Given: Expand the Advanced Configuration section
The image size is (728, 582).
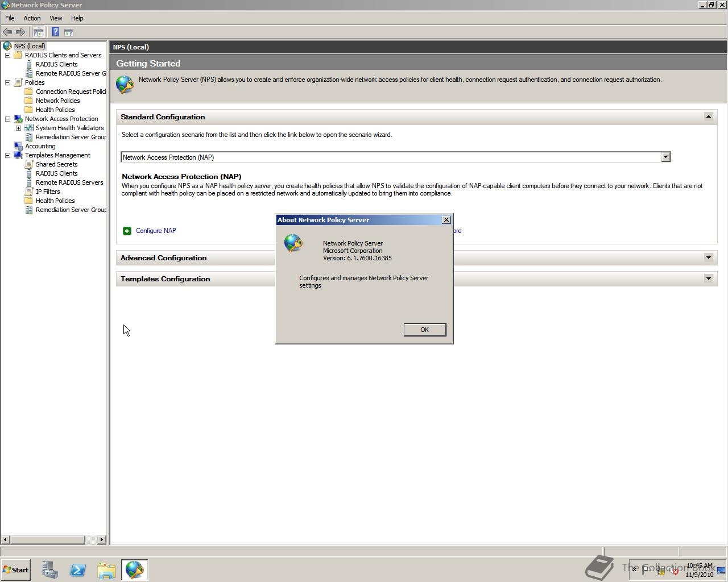Looking at the screenshot, I should [708, 257].
